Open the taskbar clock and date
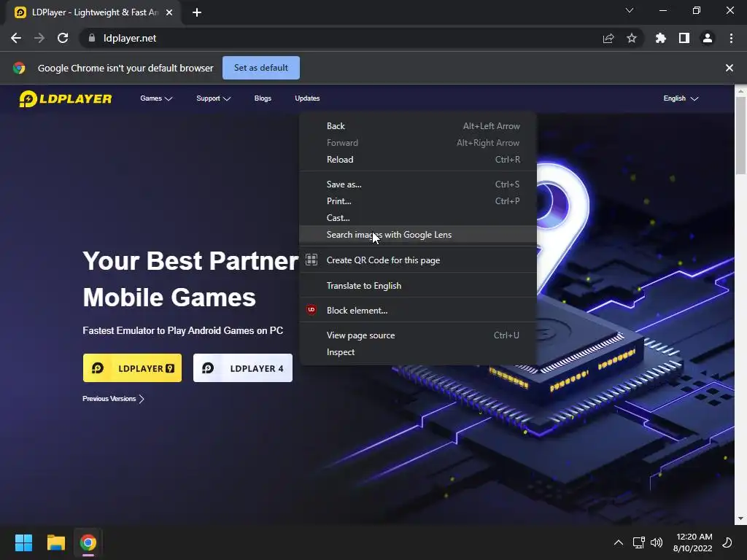747x560 pixels. 693,542
